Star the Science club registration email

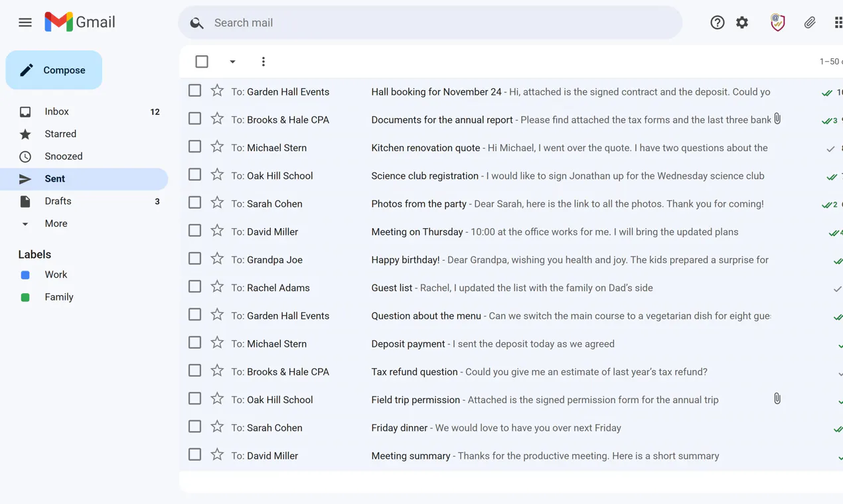217,175
